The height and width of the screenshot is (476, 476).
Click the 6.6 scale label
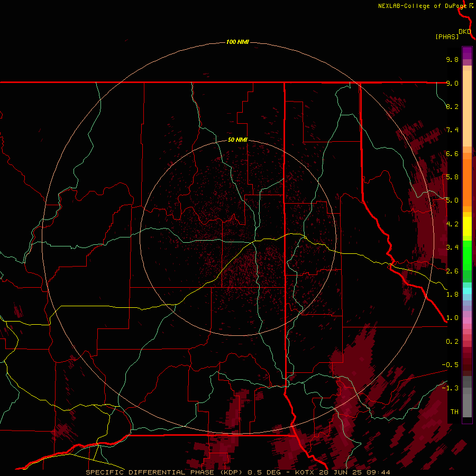(452, 153)
